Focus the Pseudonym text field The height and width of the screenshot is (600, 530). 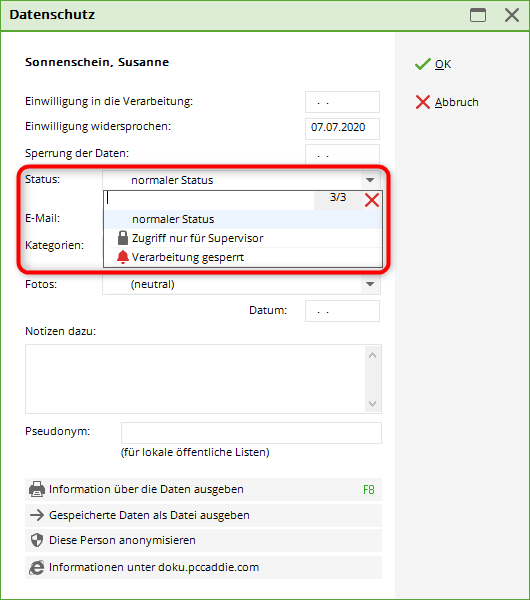251,433
